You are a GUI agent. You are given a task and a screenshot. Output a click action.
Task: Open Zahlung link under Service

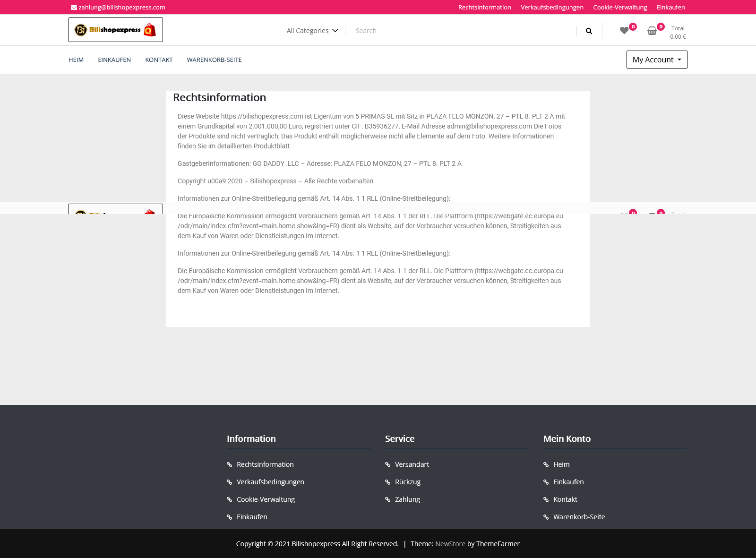click(x=407, y=499)
